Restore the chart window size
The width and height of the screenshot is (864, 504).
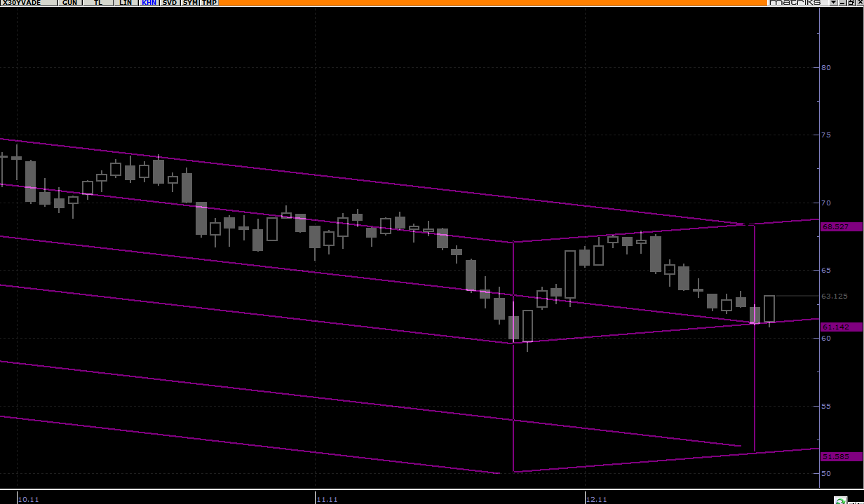[x=850, y=3]
